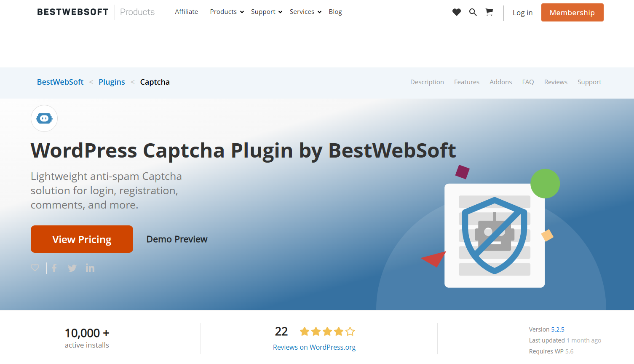Share on Facebook icon

click(54, 268)
